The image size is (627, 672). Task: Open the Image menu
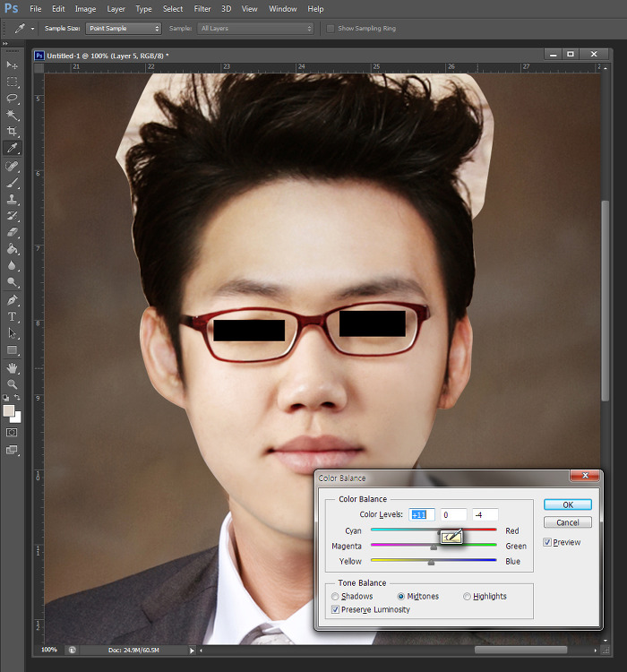(85, 9)
